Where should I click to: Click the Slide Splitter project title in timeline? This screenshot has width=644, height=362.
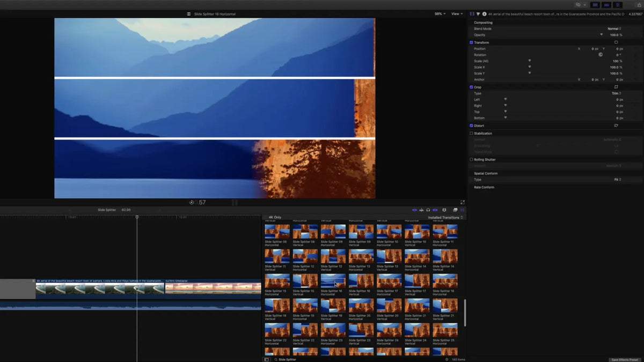click(106, 210)
